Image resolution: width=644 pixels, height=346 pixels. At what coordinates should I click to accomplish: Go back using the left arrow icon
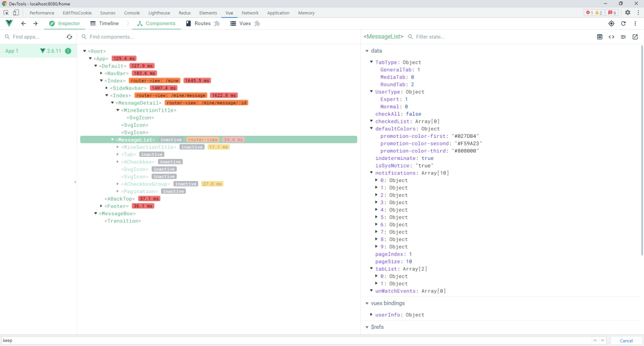point(23,24)
